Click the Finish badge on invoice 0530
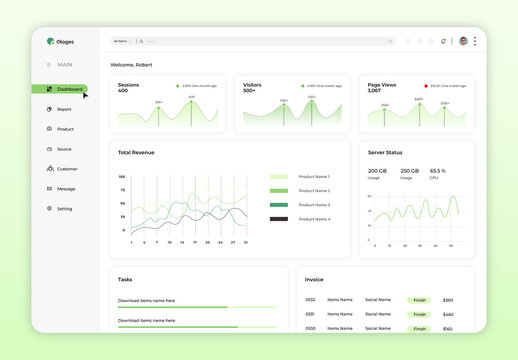Image resolution: width=518 pixels, height=360 pixels. pos(419,329)
